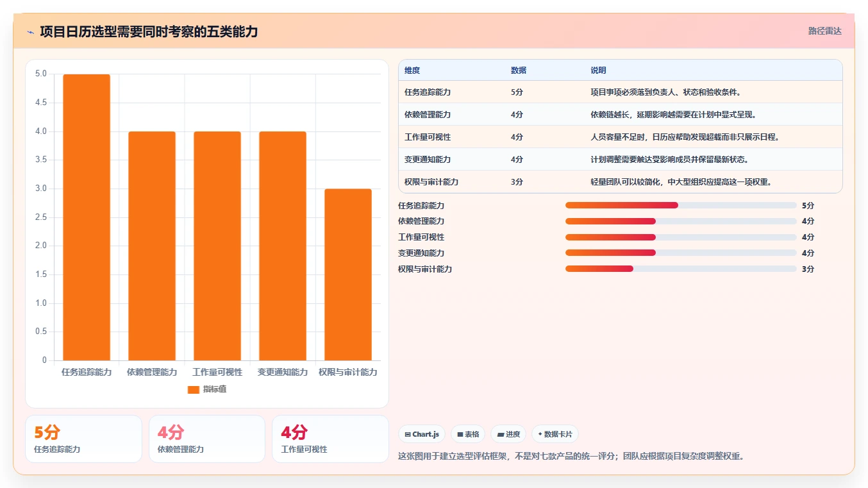Click the 变更通知能力 progress bar
The width and height of the screenshot is (868, 488).
681,253
